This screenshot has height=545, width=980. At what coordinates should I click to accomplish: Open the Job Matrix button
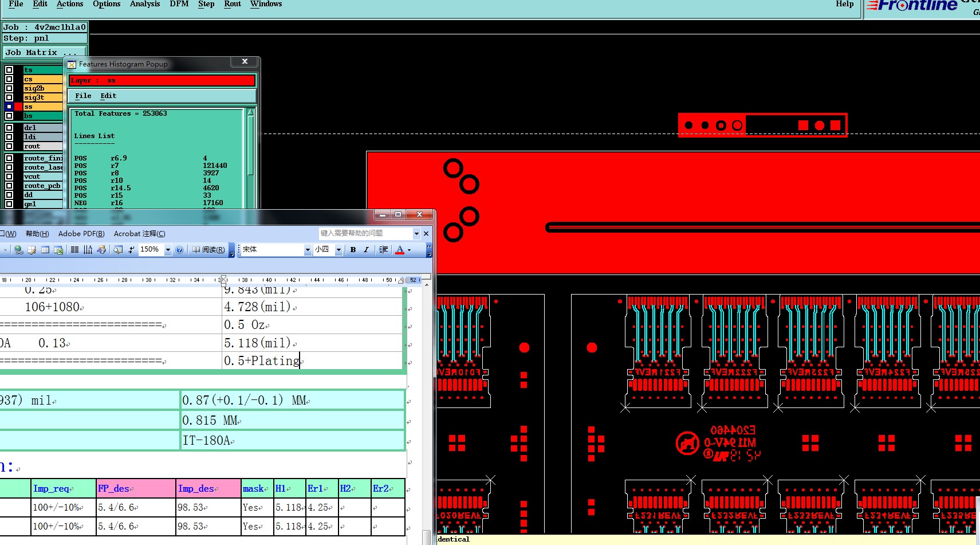tap(44, 52)
